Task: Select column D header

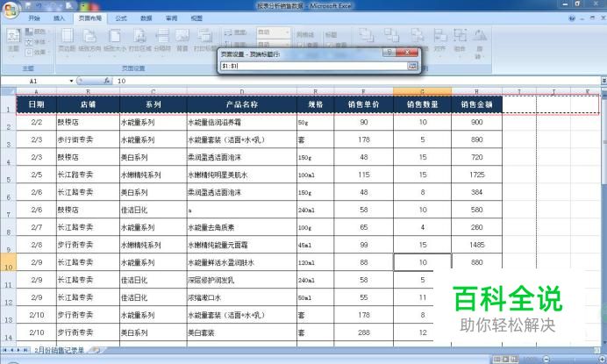Action: tap(242, 91)
